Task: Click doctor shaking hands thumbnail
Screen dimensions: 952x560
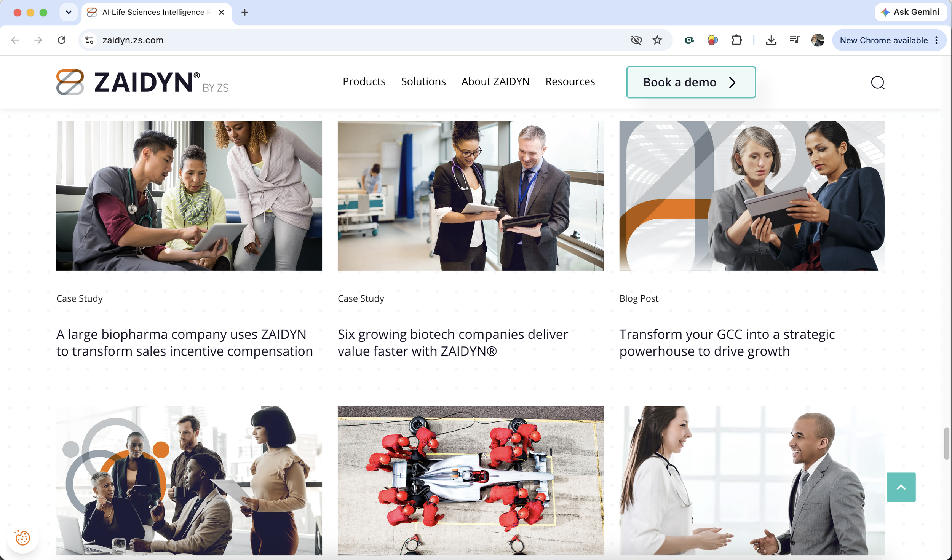Action: [752, 480]
